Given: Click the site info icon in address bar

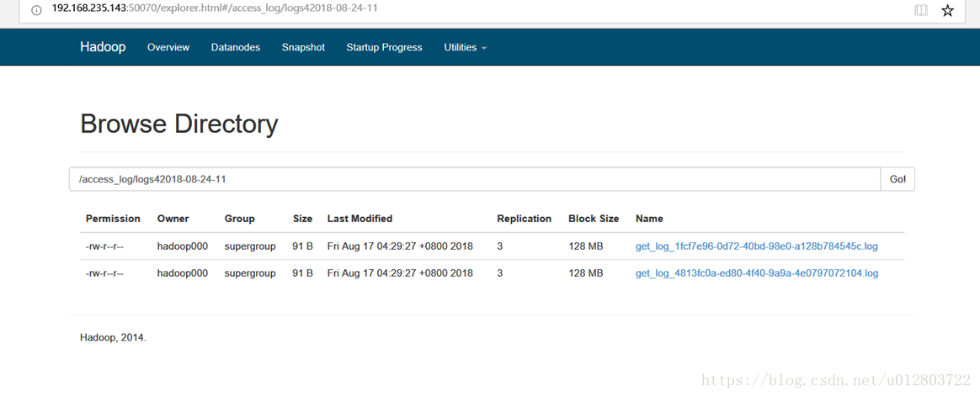Looking at the screenshot, I should [36, 10].
